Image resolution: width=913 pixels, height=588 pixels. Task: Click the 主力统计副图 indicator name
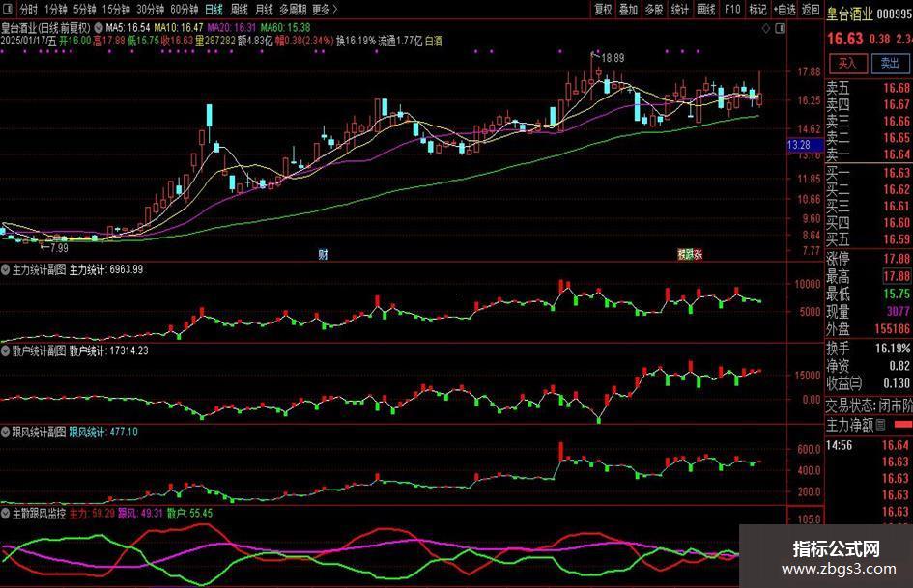click(x=39, y=269)
